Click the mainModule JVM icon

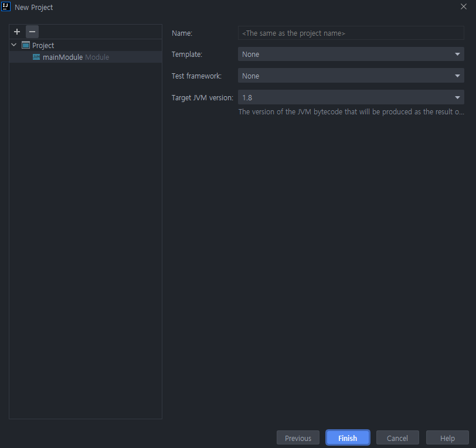pyautogui.click(x=36, y=57)
